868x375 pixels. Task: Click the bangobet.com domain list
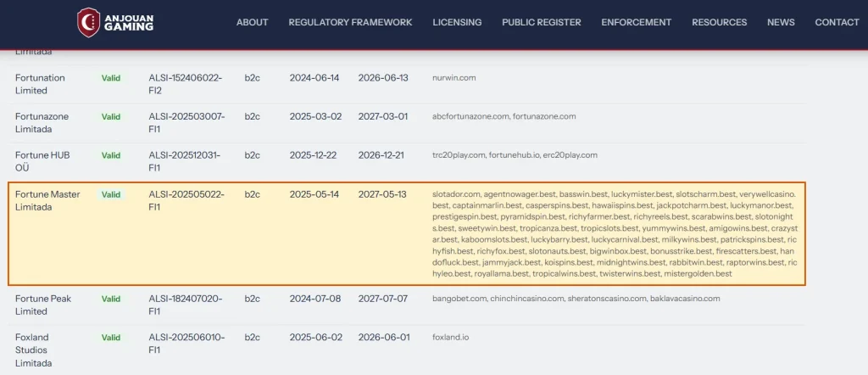pyautogui.click(x=576, y=299)
